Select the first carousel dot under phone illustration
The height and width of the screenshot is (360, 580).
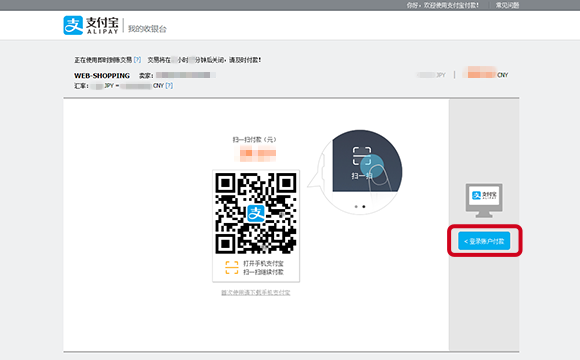point(356,206)
